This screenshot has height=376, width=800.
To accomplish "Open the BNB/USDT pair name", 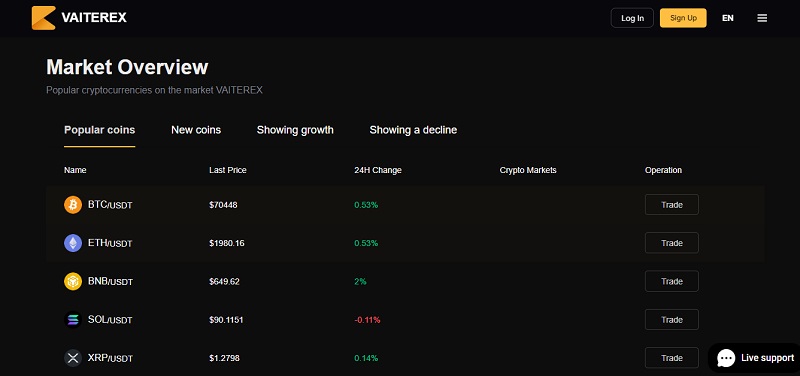I will coord(110,282).
